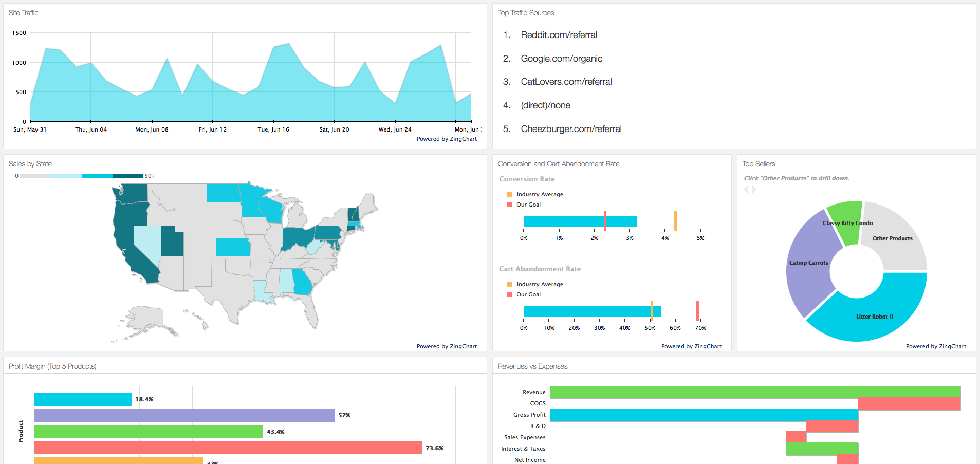Click Oregon on the sales map
Screen dimensions: 980x464
click(x=130, y=214)
